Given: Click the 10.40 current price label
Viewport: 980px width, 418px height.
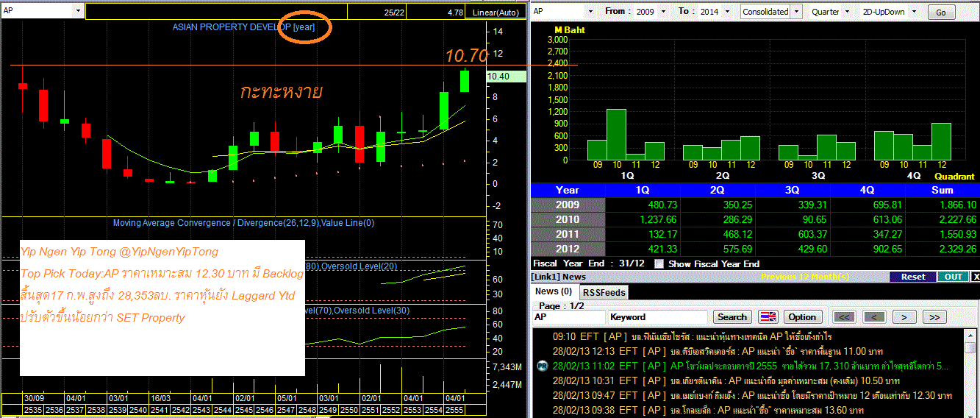Looking at the screenshot, I should (507, 76).
